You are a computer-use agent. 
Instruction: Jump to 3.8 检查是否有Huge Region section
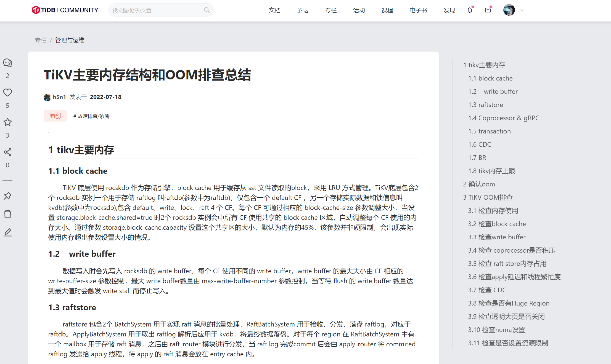point(509,303)
